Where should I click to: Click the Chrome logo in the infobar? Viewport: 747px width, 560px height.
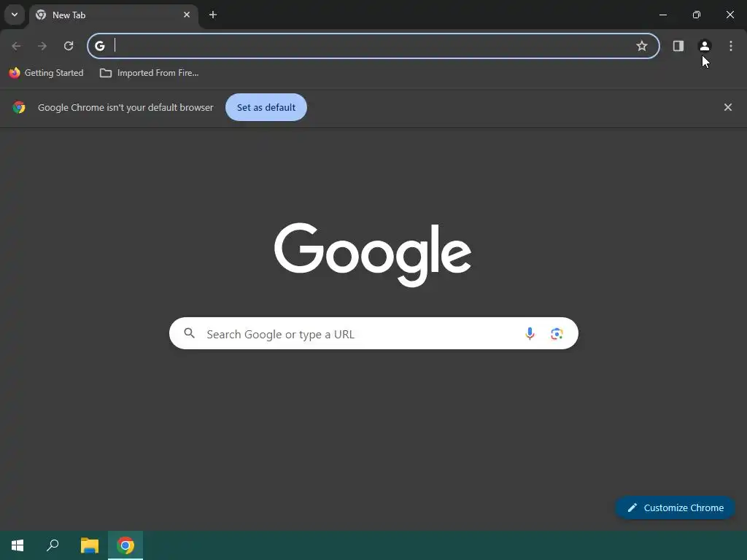pyautogui.click(x=19, y=107)
